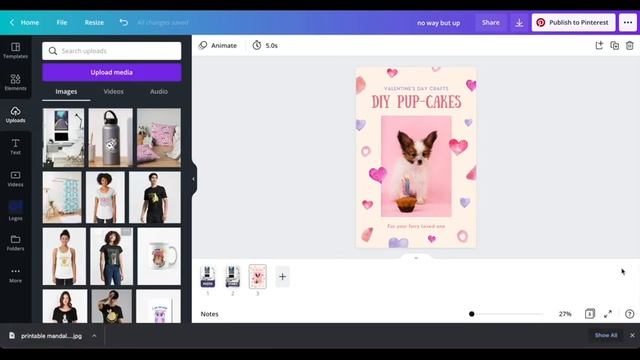Viewport: 640px width, 360px height.
Task: Click the timing clock 5.0s control
Action: (x=265, y=45)
